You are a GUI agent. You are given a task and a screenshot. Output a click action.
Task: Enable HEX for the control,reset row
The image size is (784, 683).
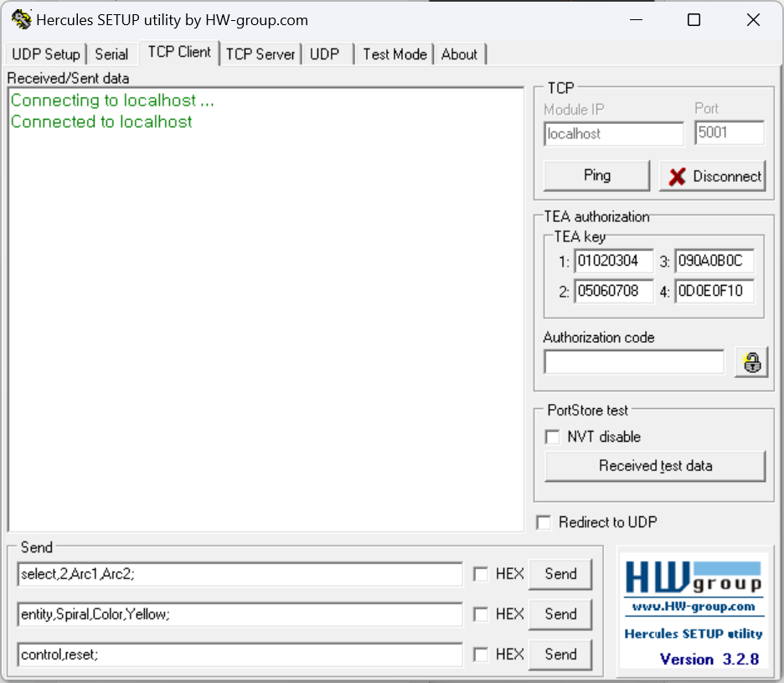[481, 654]
